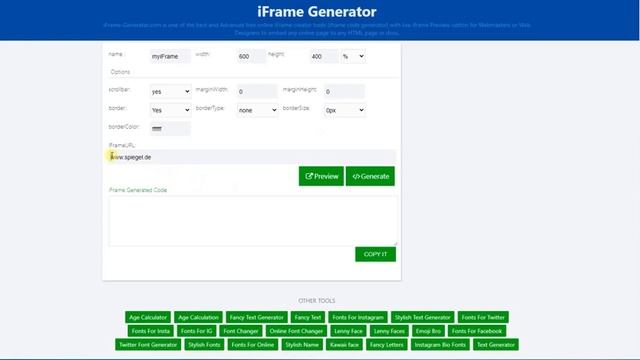Viewport: 640px width, 360px height.
Task: Open Stylish Text Generator tool
Action: coord(422,317)
